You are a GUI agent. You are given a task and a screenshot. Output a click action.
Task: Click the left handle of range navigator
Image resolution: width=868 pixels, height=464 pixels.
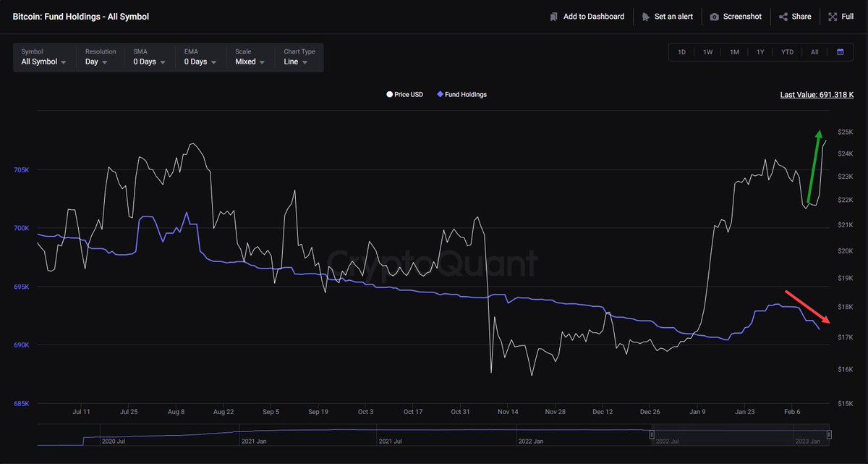tap(652, 434)
